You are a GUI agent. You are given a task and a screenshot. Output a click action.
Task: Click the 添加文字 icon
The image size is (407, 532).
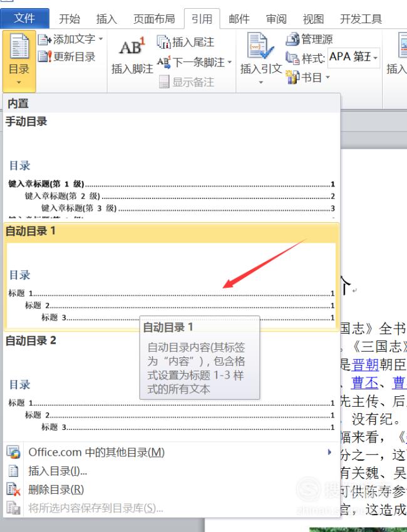point(44,39)
